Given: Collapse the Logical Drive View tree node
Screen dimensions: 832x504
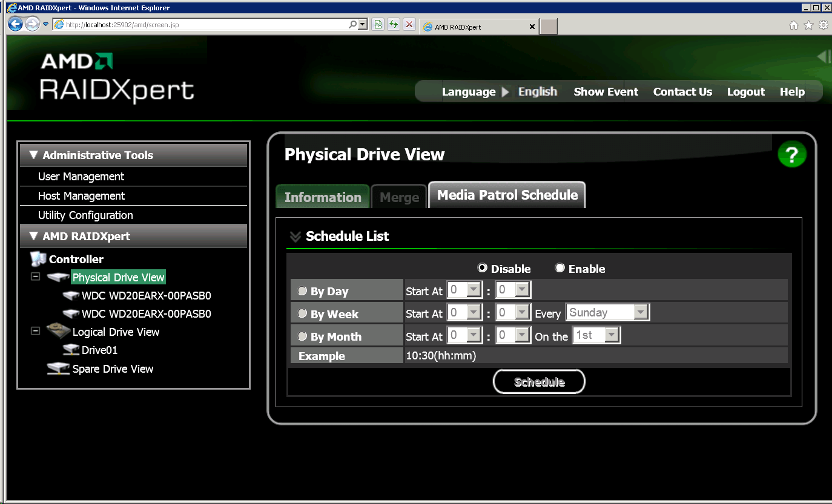Looking at the screenshot, I should 35,331.
